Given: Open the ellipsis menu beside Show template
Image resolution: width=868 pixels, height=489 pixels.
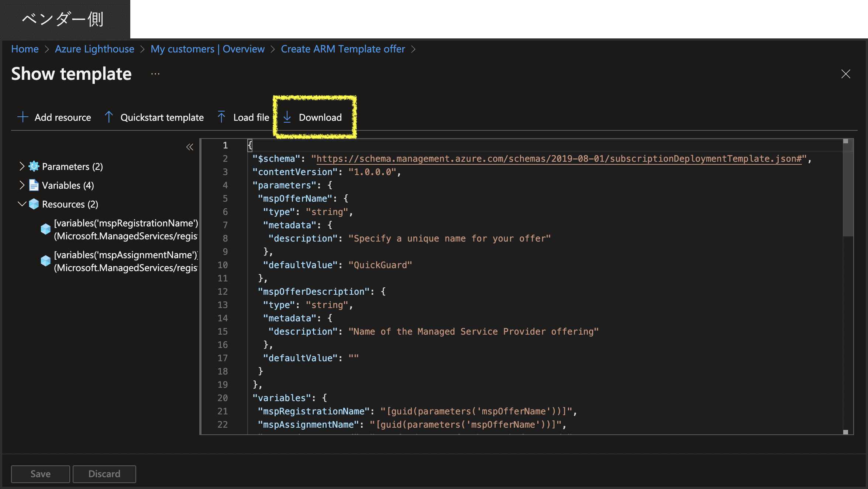Looking at the screenshot, I should pos(155,74).
